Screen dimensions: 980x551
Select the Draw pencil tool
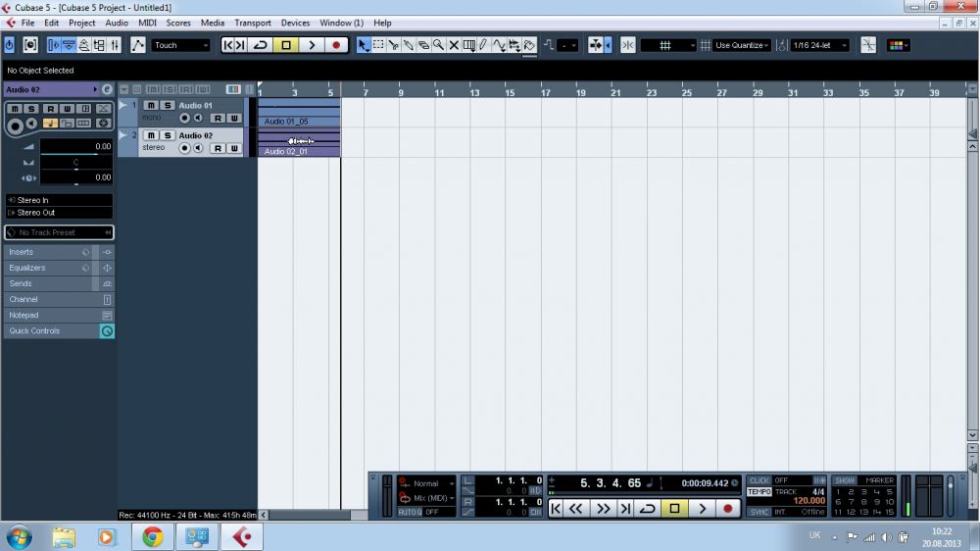coord(483,45)
